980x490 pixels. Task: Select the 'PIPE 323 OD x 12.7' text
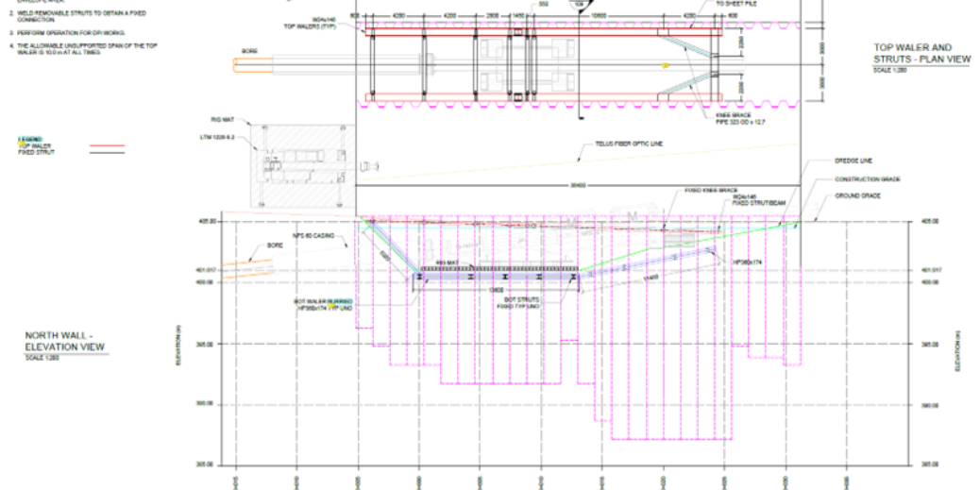point(740,122)
